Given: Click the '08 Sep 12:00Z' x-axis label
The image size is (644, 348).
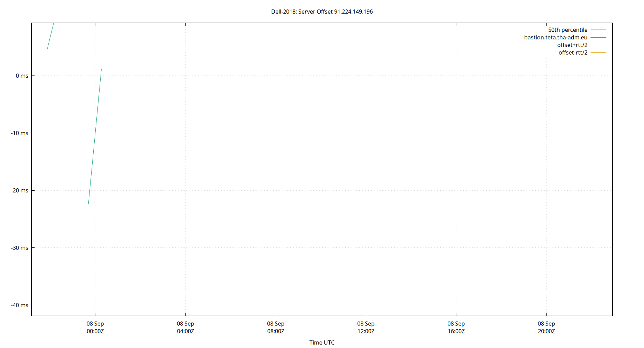Looking at the screenshot, I should click(x=366, y=327).
